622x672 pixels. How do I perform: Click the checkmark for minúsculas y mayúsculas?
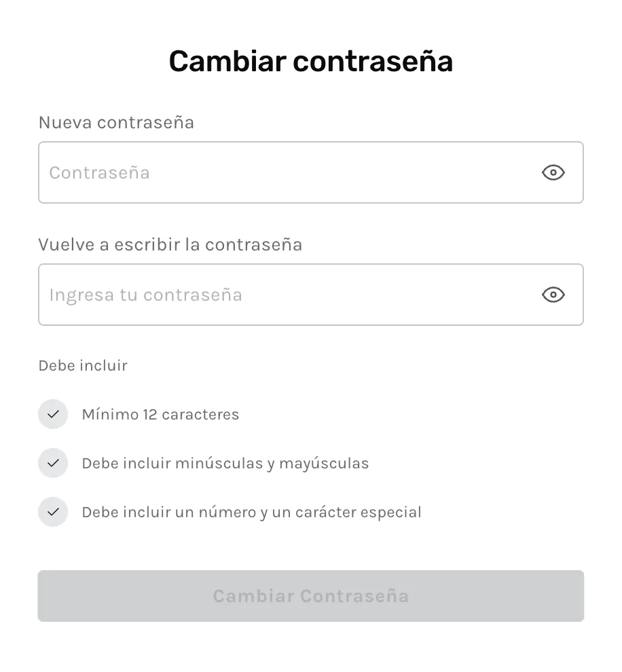point(53,463)
